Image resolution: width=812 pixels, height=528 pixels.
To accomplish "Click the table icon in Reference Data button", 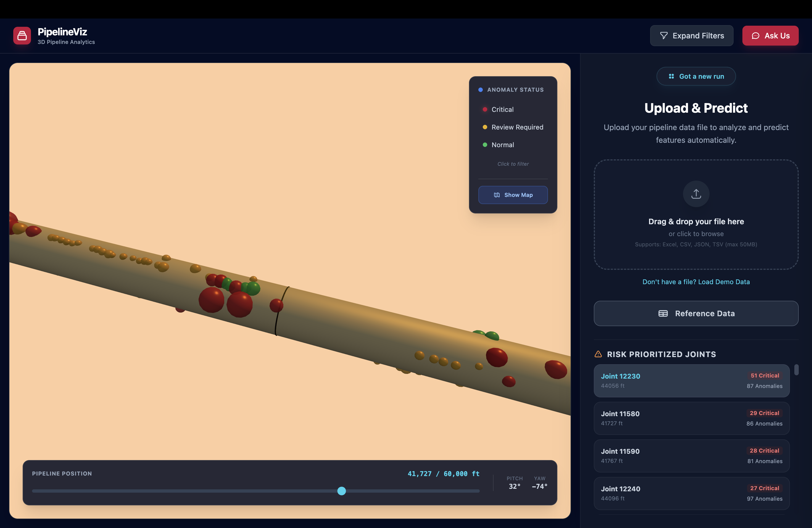I will (663, 313).
